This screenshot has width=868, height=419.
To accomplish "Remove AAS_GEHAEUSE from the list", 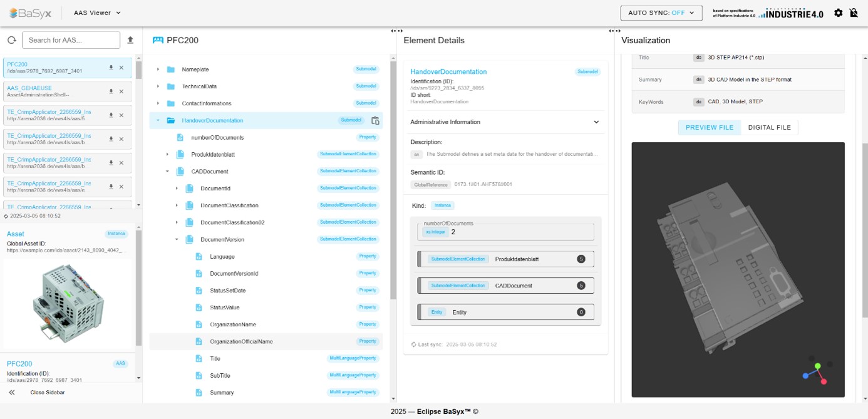I will (x=121, y=91).
